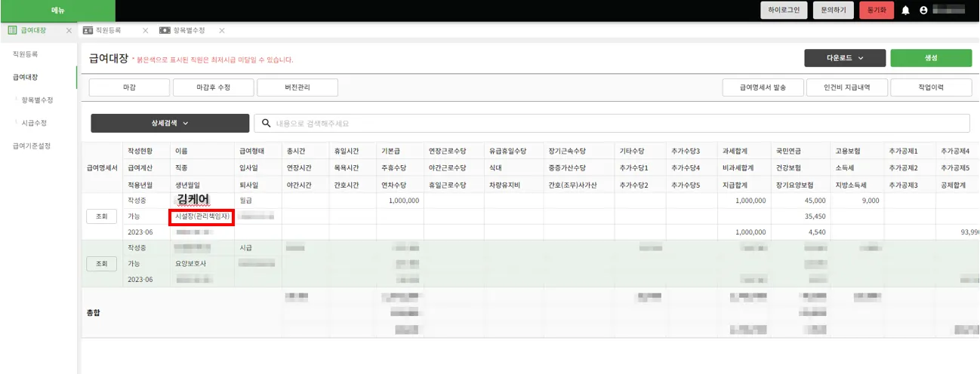The height and width of the screenshot is (374, 980).
Task: Click the 추가공제1 column header
Action: [x=904, y=151]
